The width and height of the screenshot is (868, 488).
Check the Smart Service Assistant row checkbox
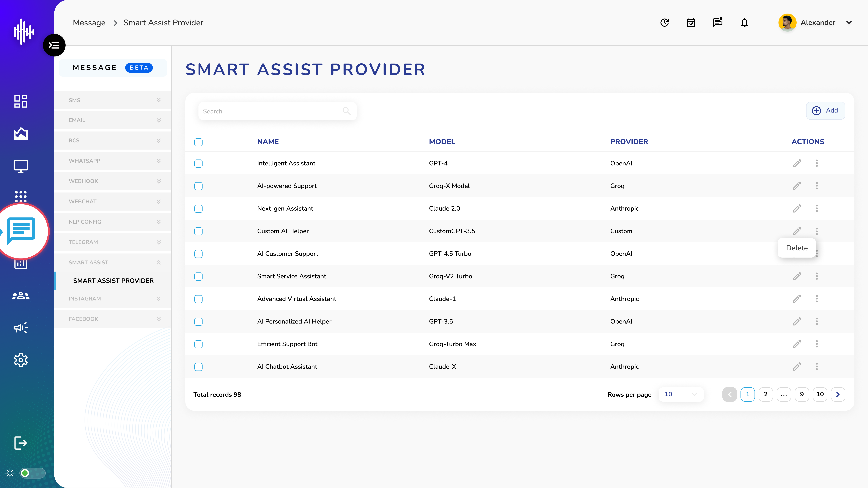pos(198,276)
